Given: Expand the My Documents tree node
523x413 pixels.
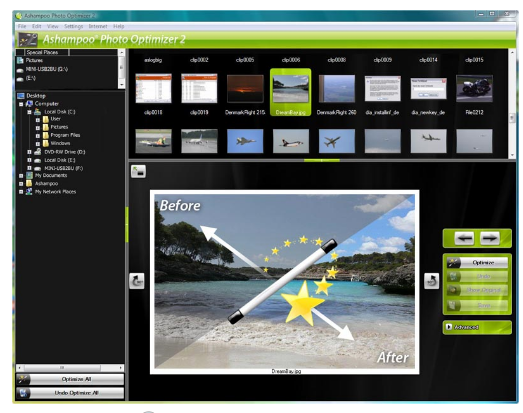Looking at the screenshot, I should (21, 175).
